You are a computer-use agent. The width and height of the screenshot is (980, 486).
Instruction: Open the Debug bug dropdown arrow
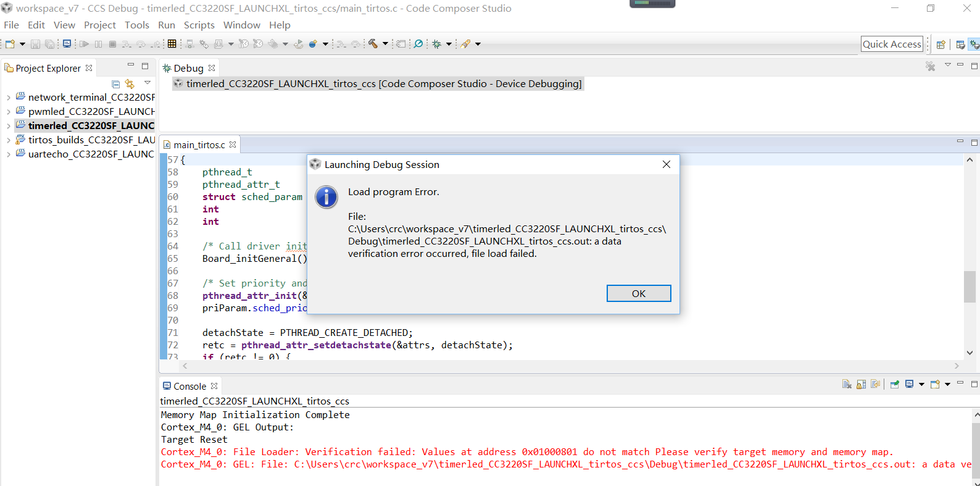pos(449,44)
